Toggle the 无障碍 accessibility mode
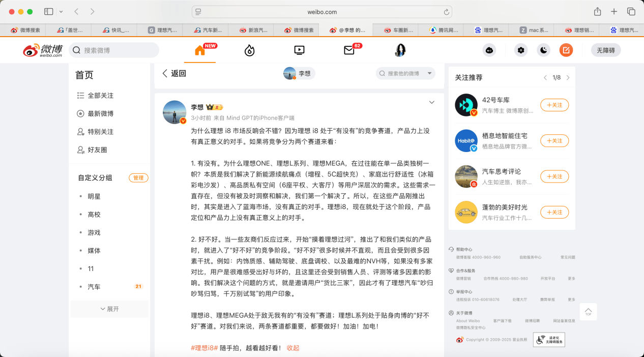 (x=605, y=50)
